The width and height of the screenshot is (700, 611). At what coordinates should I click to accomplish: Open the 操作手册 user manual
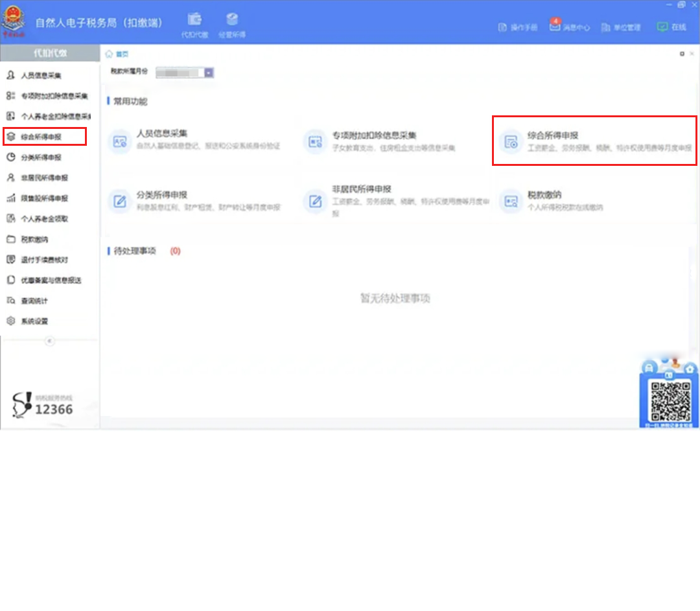click(517, 27)
